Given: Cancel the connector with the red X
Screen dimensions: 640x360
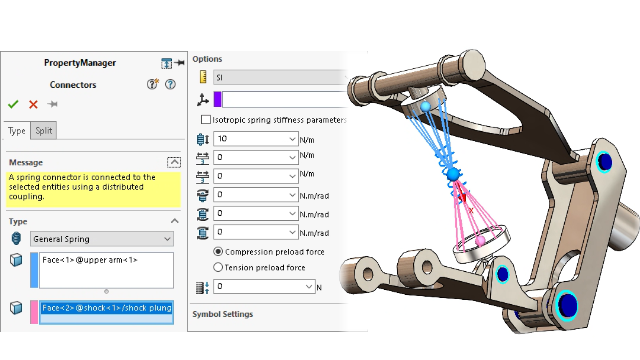Looking at the screenshot, I should (x=33, y=104).
